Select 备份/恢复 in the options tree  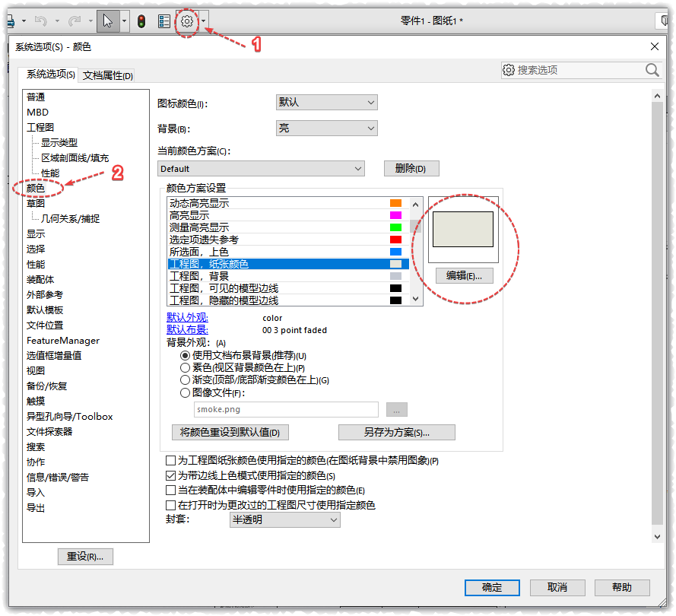pos(46,386)
